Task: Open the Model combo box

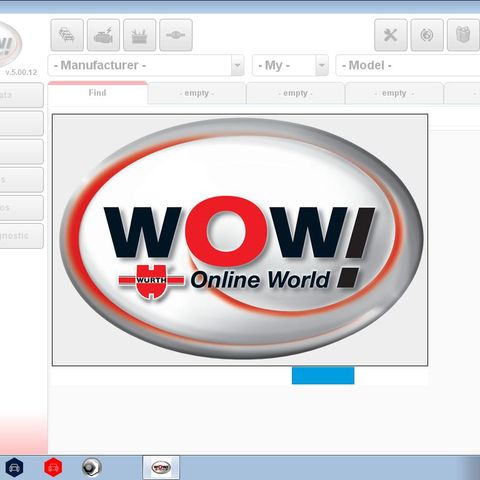Action: pyautogui.click(x=408, y=65)
